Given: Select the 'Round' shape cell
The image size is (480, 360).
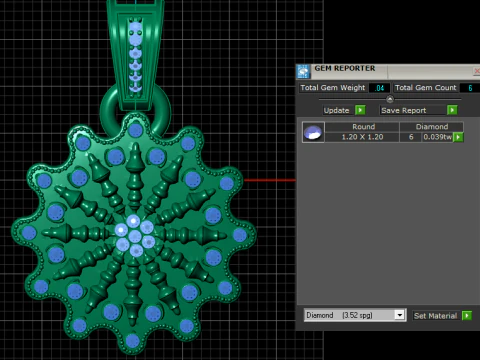Looking at the screenshot, I should point(362,127).
